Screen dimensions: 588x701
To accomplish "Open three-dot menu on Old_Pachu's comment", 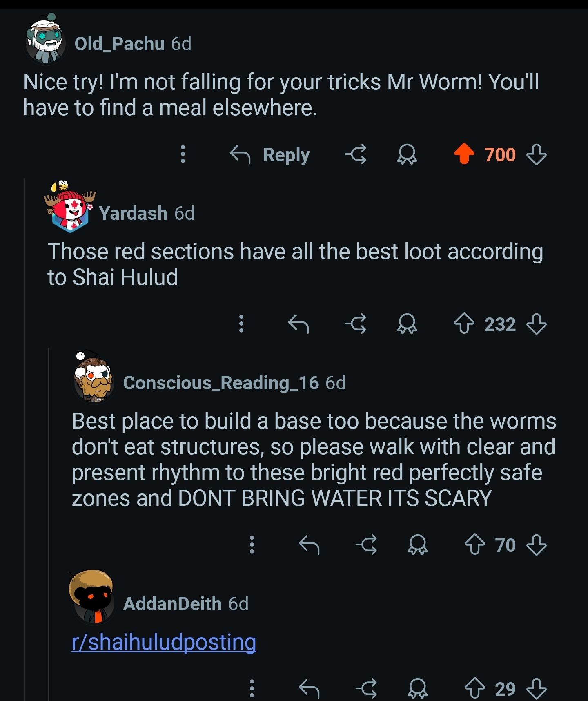I will point(183,154).
